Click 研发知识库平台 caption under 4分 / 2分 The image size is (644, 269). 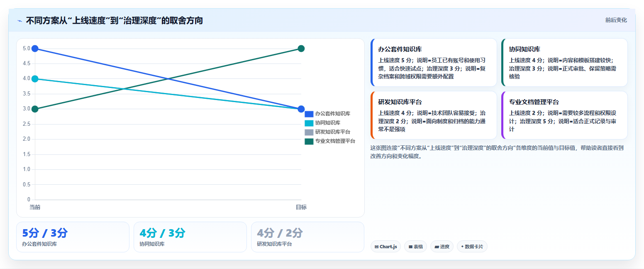[x=274, y=244]
